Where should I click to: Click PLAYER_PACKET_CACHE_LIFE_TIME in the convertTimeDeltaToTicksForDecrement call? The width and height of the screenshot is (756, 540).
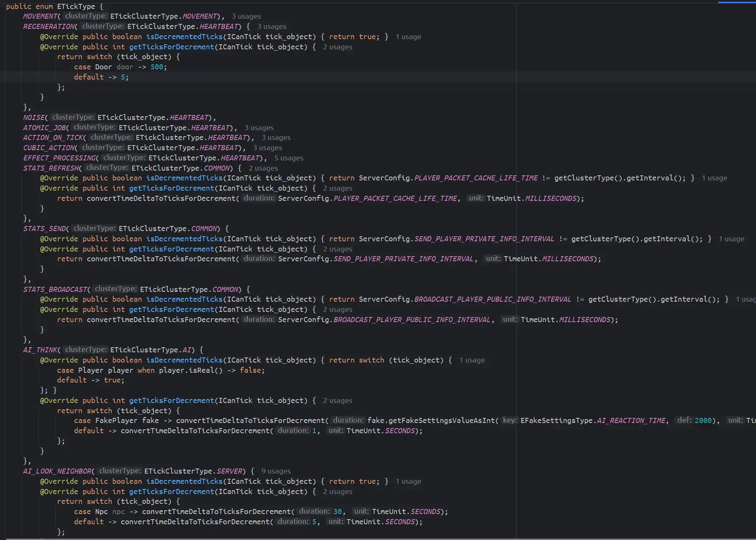coord(395,198)
